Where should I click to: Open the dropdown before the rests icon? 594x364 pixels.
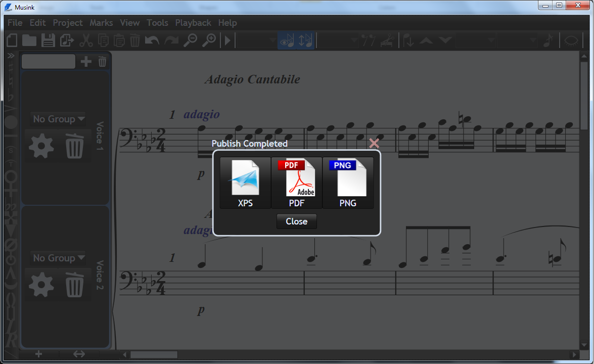338,40
